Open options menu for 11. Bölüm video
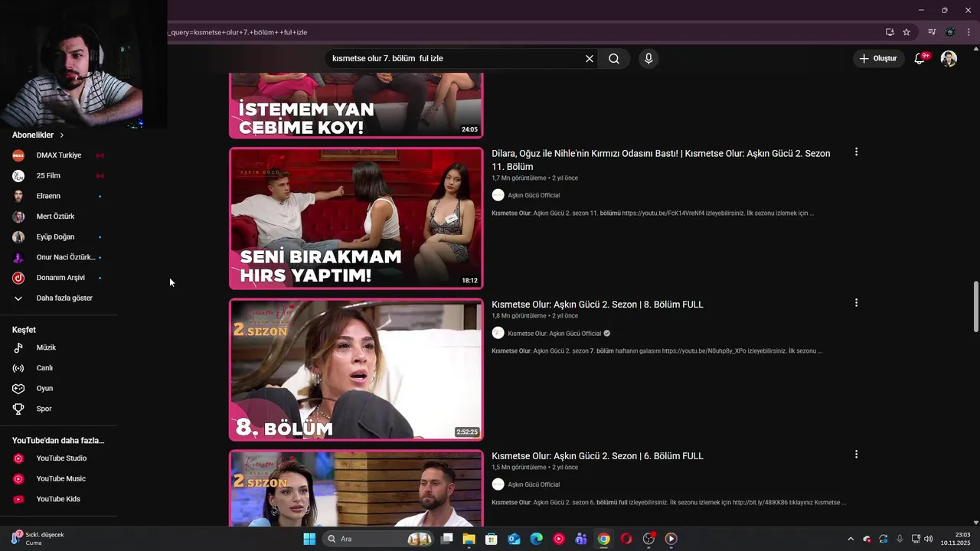 (856, 152)
